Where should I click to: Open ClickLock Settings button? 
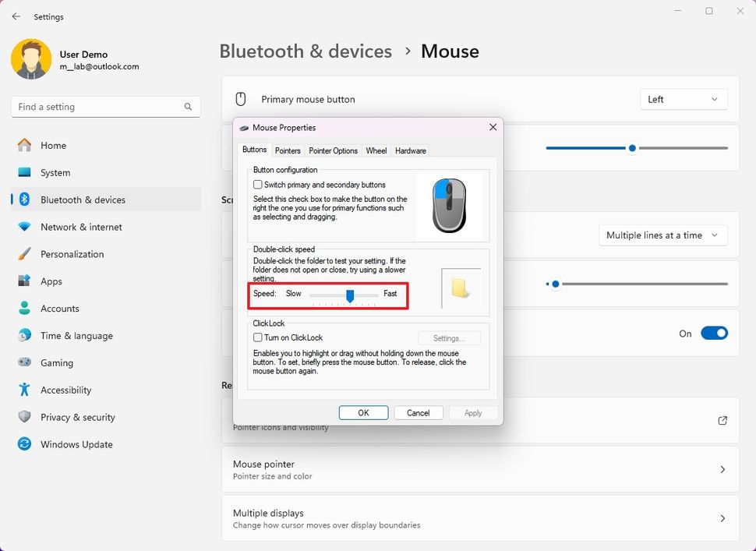449,337
